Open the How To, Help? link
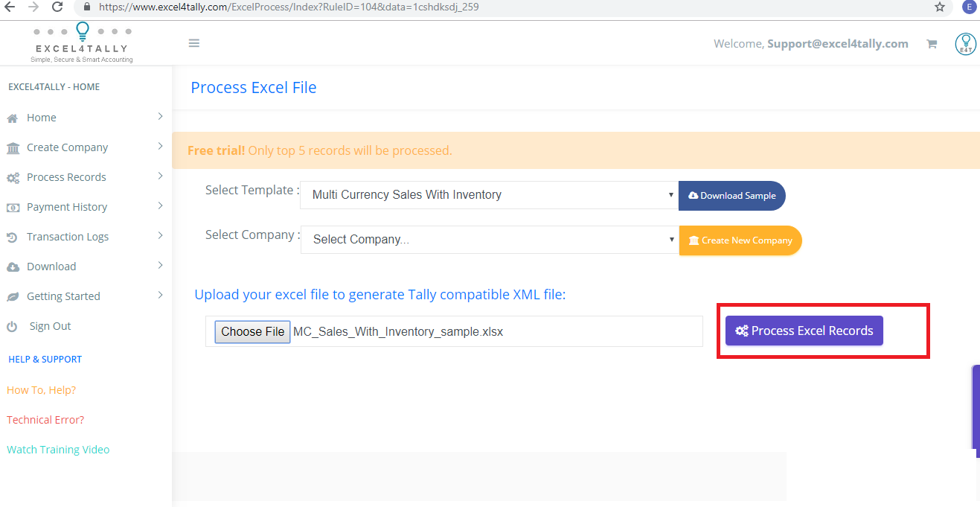 tap(42, 390)
